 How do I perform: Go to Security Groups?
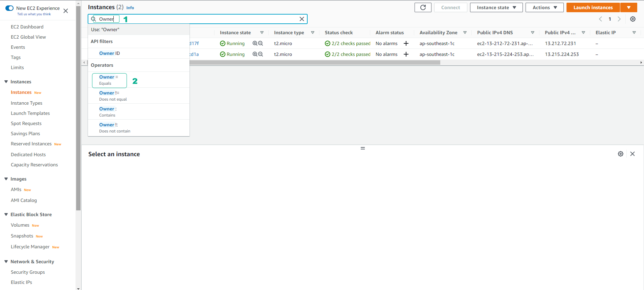pyautogui.click(x=28, y=272)
